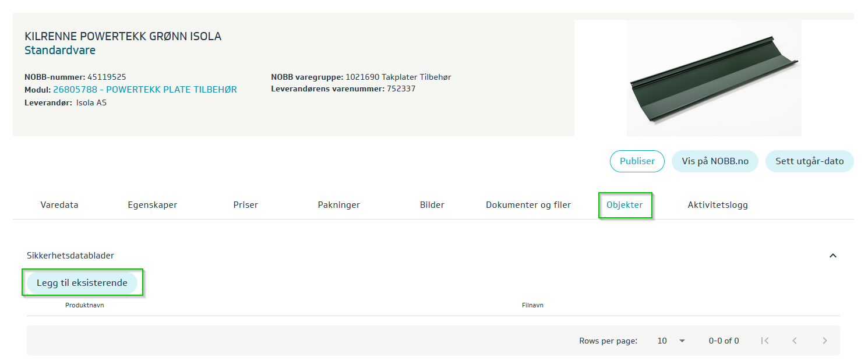This screenshot has width=868, height=361.
Task: Select the Priser tab
Action: coord(245,205)
